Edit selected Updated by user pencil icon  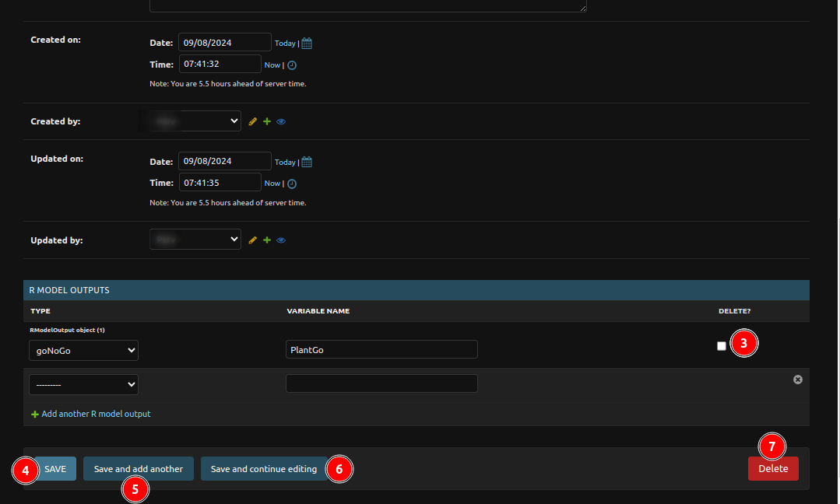click(x=252, y=240)
